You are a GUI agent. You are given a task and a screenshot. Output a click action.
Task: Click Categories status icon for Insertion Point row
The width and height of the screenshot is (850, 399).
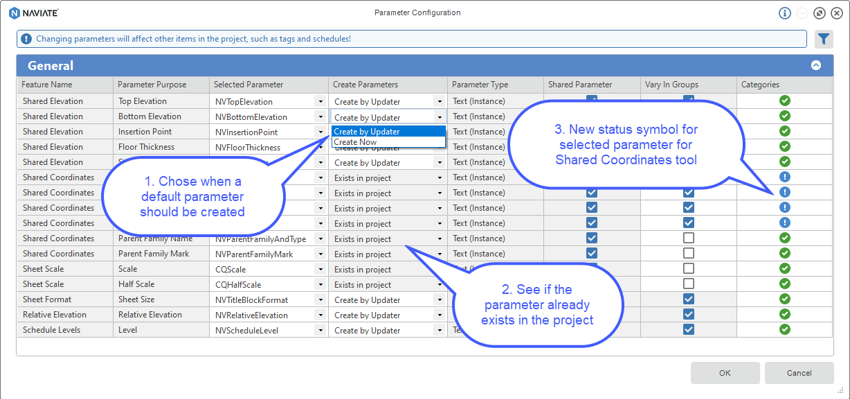(784, 131)
